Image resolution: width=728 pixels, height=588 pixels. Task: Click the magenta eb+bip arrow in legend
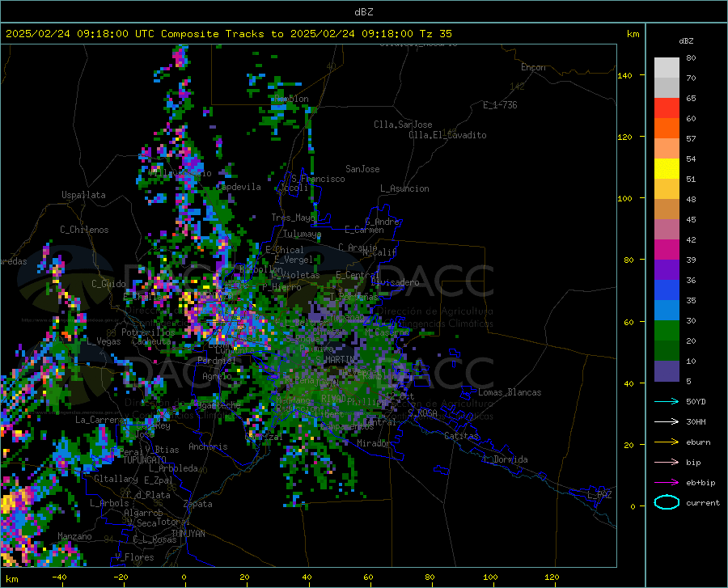(x=667, y=483)
